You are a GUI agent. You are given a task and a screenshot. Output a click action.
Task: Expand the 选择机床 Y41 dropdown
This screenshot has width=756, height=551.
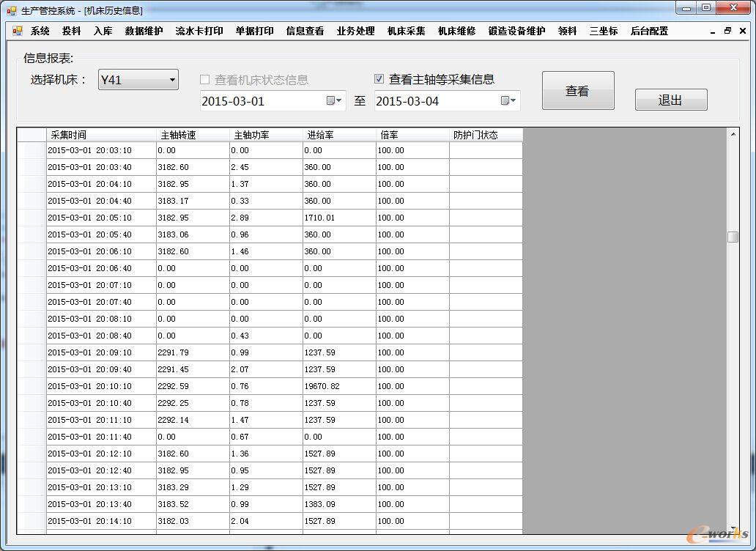point(172,80)
